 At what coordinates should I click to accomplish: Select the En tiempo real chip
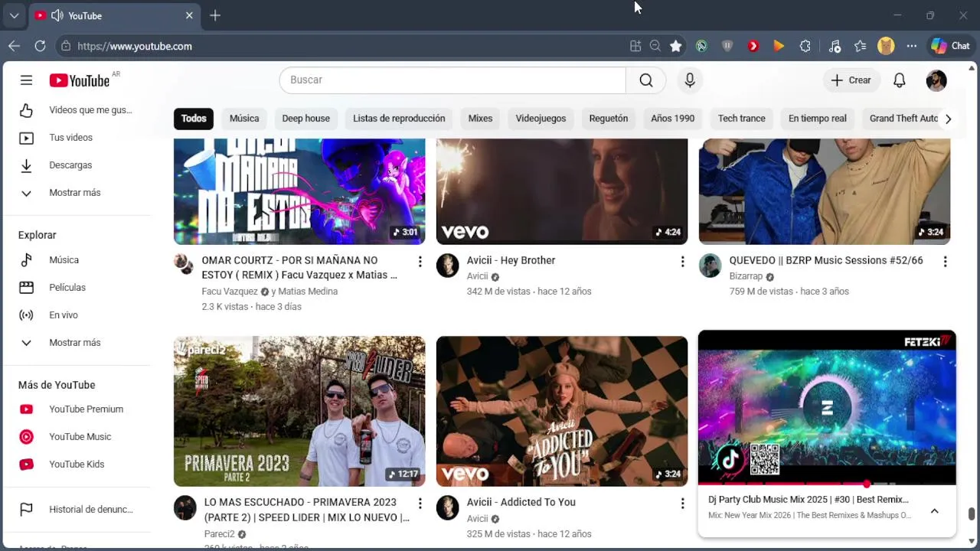click(x=818, y=119)
